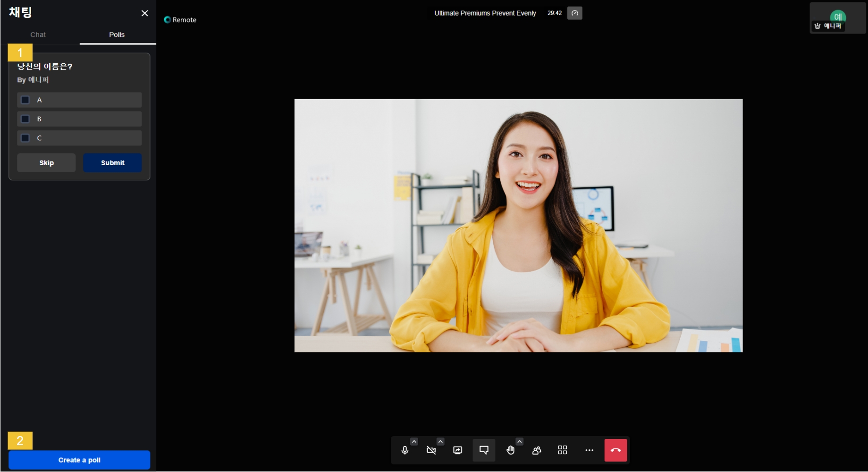Switch to the grid layout view
This screenshot has width=868, height=472.
click(562, 450)
